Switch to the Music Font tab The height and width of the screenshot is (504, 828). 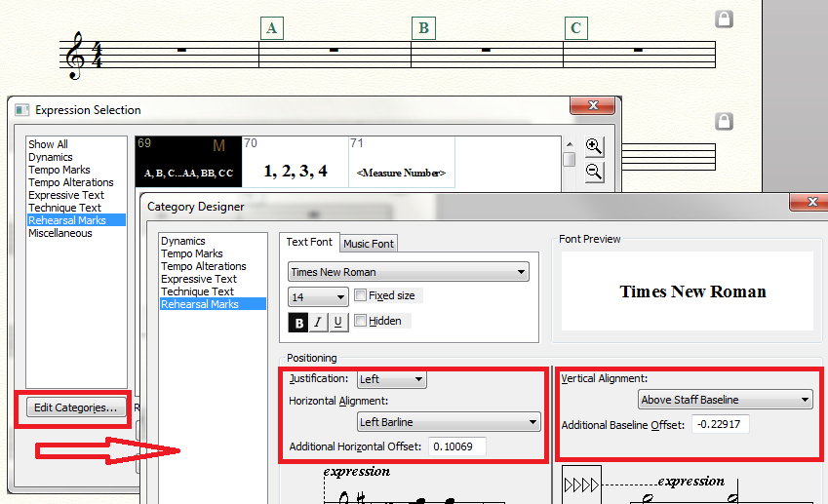(x=369, y=243)
